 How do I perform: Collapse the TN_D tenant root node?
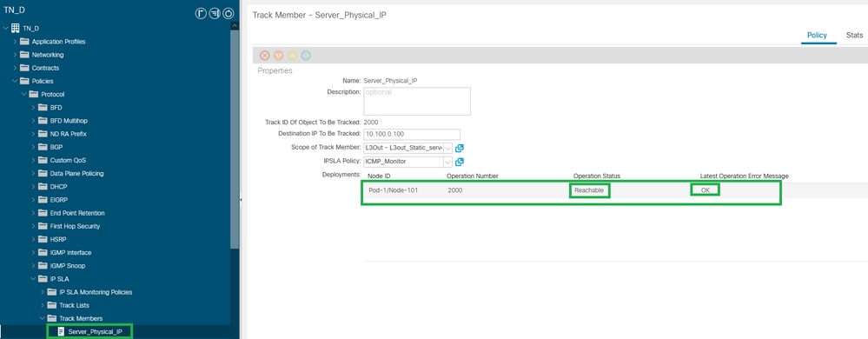click(x=5, y=28)
